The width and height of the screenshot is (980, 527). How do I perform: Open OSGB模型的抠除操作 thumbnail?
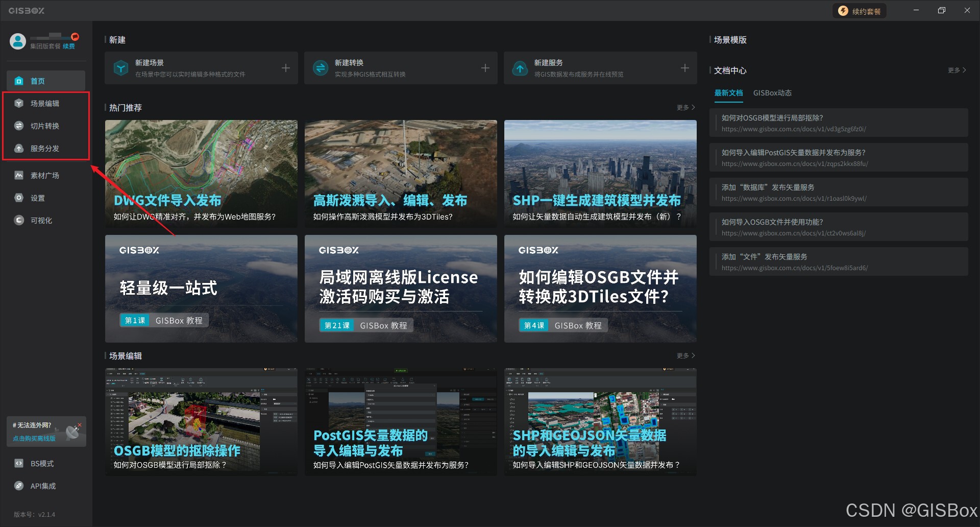(x=201, y=422)
